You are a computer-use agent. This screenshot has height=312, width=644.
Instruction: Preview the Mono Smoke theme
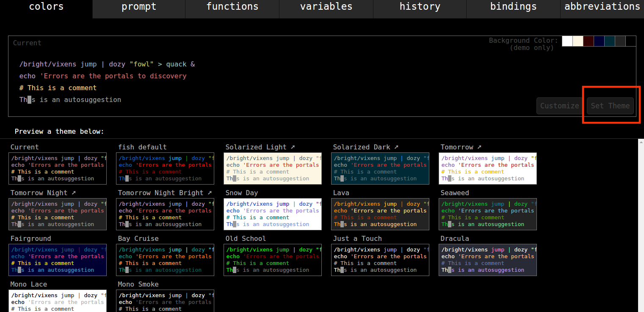[165, 301]
